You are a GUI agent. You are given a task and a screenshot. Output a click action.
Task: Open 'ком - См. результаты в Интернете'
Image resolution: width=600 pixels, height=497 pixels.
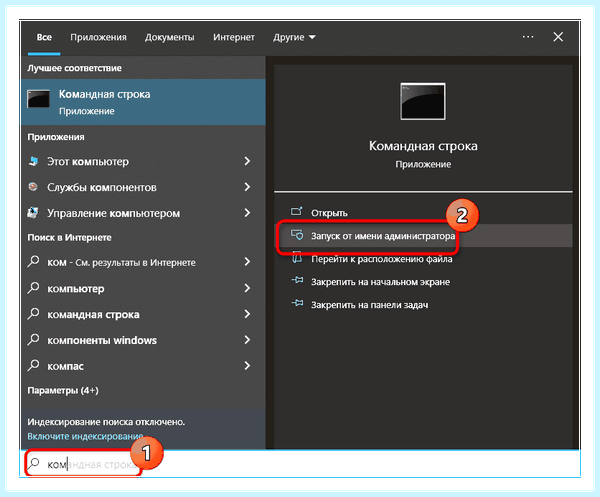coord(143,262)
